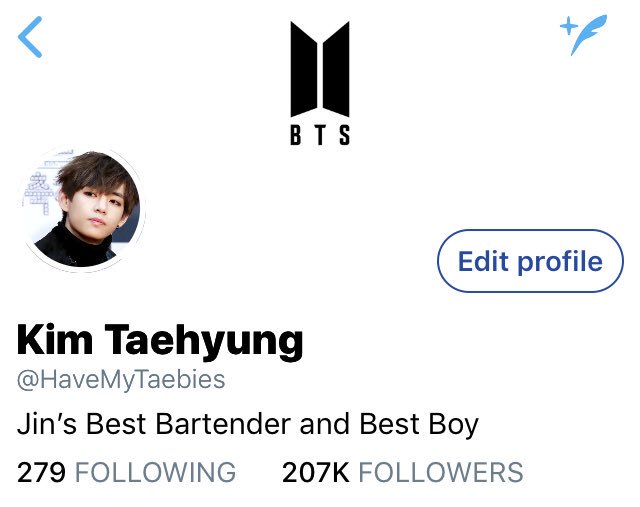The height and width of the screenshot is (507, 640).
Task: Open the 207K followers count
Action: click(316, 472)
